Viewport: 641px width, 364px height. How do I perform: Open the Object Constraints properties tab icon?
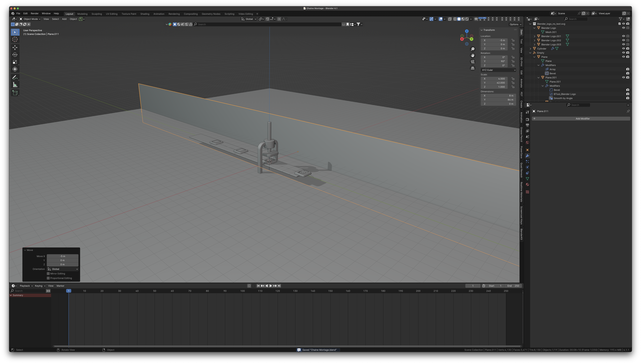(x=527, y=173)
